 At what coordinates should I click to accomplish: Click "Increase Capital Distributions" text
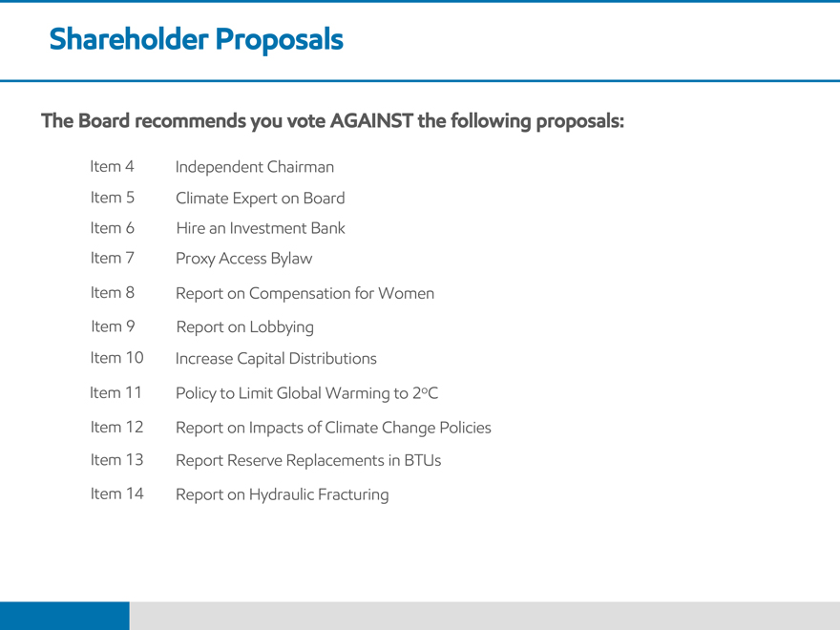click(x=276, y=359)
